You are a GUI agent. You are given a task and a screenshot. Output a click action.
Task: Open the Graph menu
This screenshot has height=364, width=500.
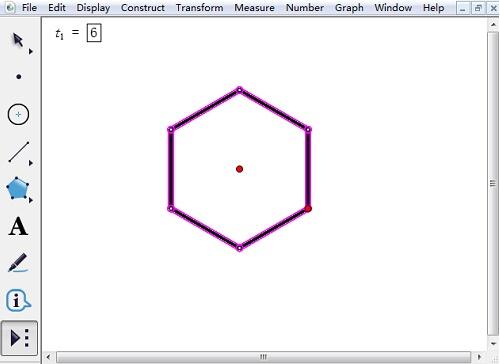[349, 8]
